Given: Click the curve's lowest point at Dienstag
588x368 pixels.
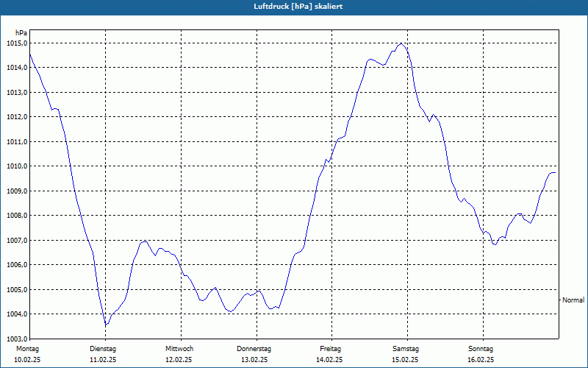Looking at the screenshot, I should (x=106, y=324).
